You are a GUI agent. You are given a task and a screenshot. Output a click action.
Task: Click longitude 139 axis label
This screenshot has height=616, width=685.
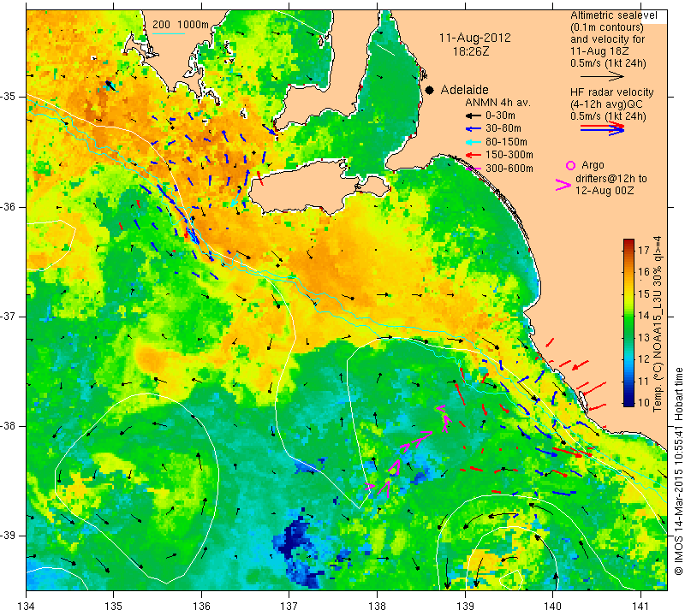[465, 607]
